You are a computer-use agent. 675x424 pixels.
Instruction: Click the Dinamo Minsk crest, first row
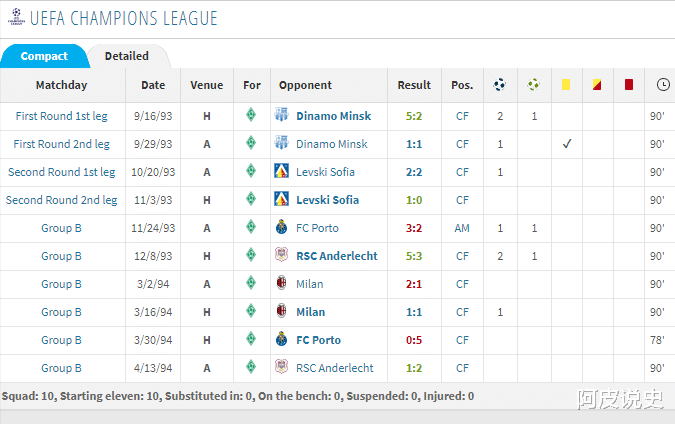[281, 116]
